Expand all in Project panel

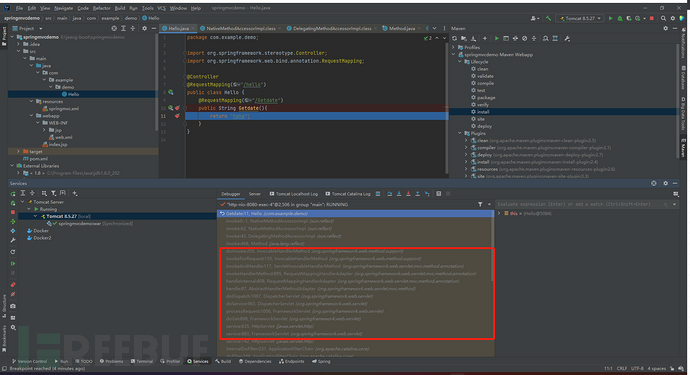pos(123,28)
